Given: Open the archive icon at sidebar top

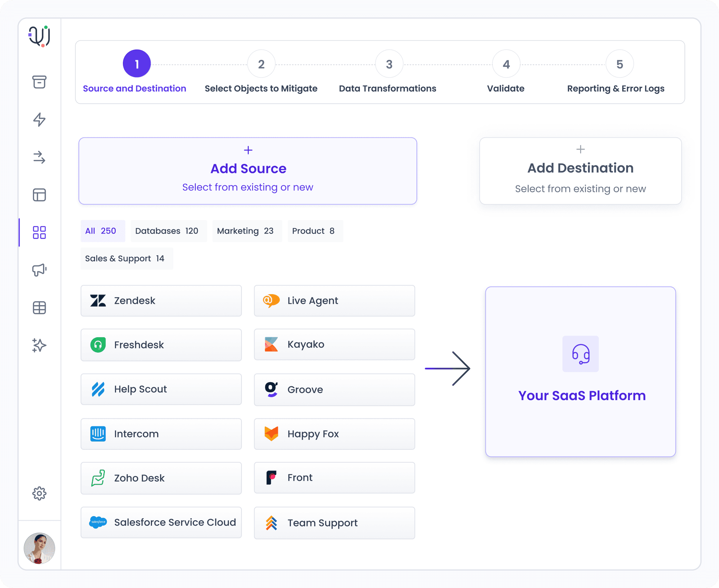Looking at the screenshot, I should (x=39, y=82).
